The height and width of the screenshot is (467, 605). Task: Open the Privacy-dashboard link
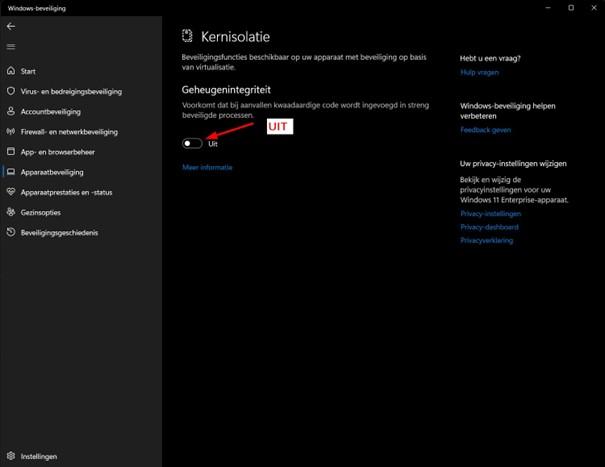(489, 227)
